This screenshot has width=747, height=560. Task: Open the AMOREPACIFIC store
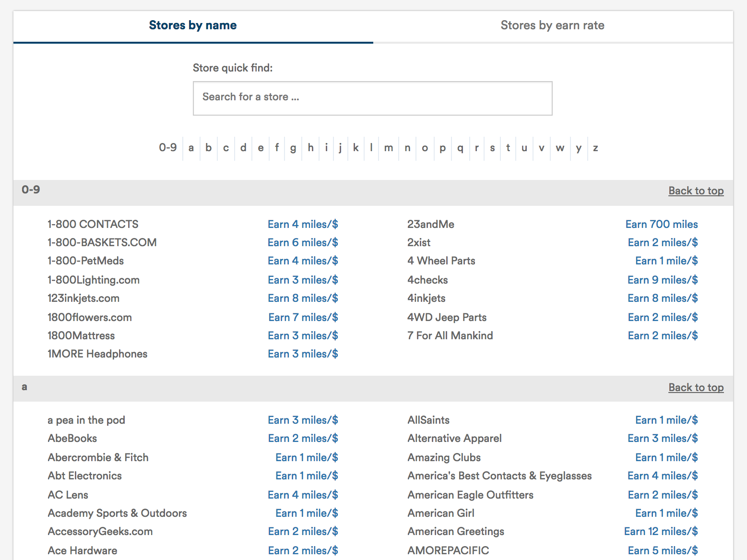[449, 550]
